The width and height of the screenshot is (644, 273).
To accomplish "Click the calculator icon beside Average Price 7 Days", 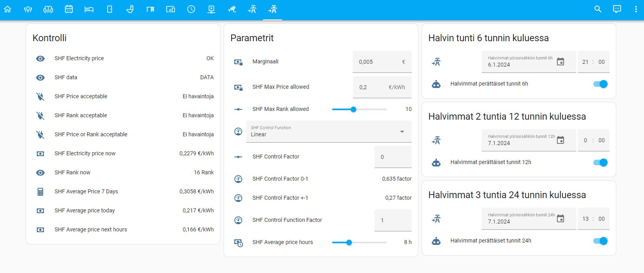I will coord(40,192).
